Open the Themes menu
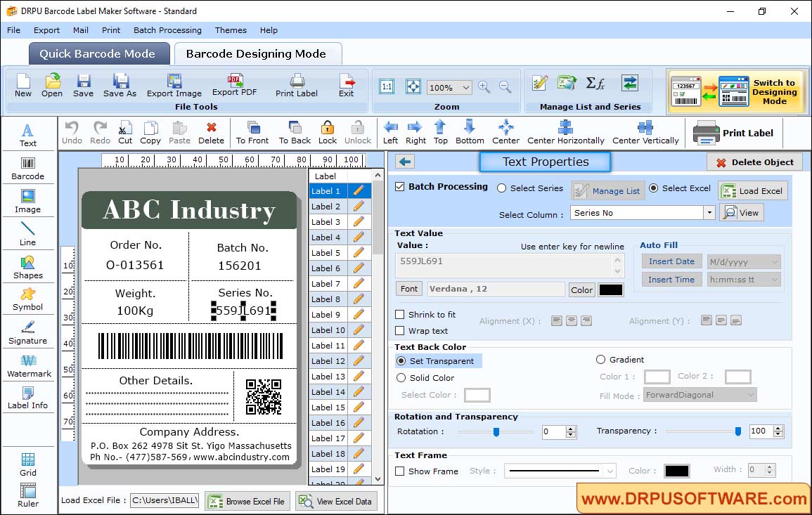 231,30
